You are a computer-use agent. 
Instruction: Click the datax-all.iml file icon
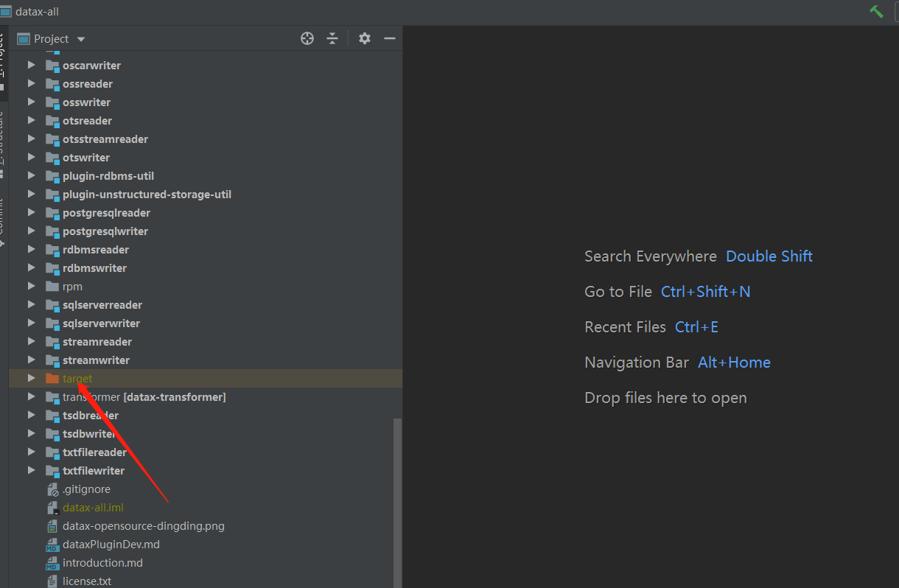[x=52, y=508]
